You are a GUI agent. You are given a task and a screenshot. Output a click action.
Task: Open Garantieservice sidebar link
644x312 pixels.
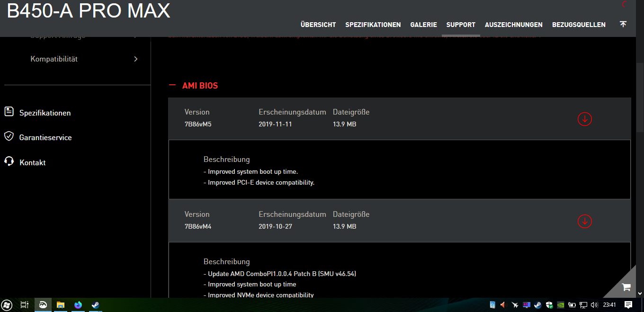pyautogui.click(x=45, y=138)
